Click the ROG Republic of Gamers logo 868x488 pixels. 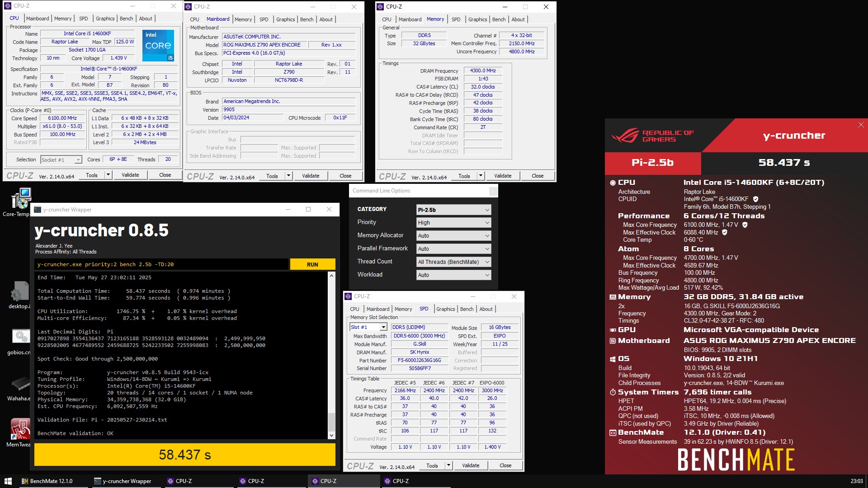click(x=653, y=136)
